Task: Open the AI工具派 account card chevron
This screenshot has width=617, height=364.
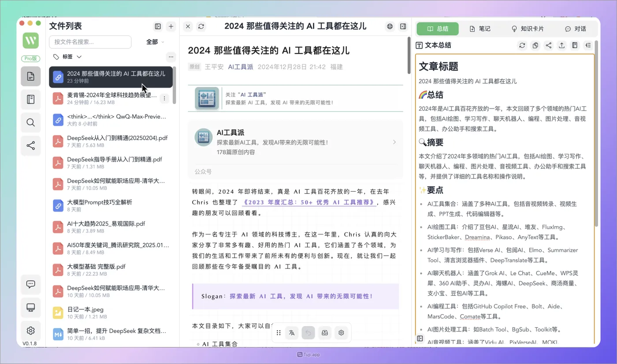Action: 394,142
